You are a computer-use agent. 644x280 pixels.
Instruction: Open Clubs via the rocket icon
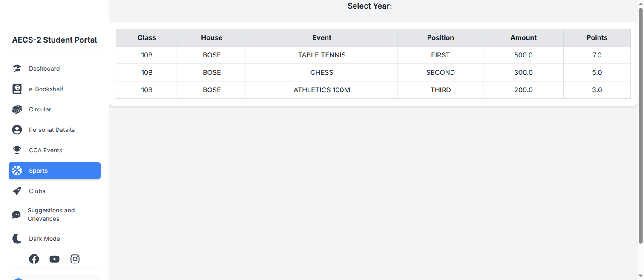click(x=17, y=191)
